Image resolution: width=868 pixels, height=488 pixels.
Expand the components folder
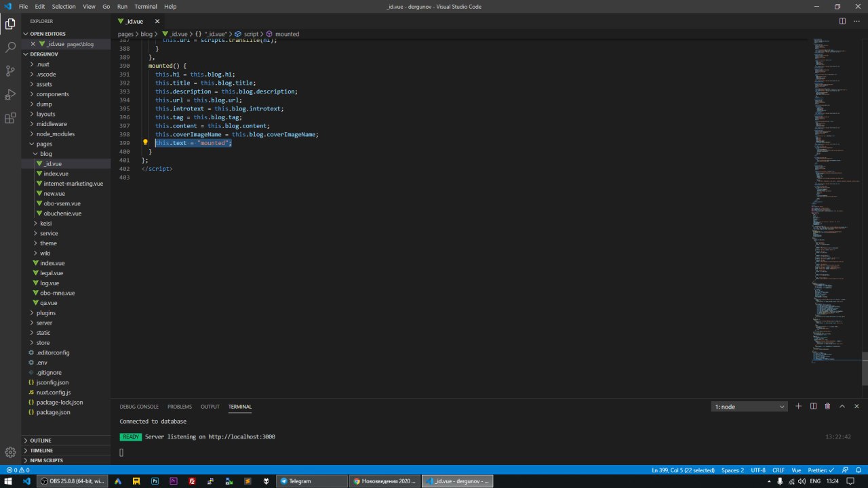tap(66, 94)
